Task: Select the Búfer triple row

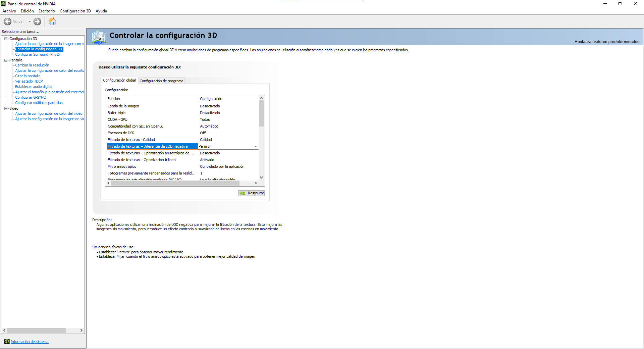Action: [183, 113]
